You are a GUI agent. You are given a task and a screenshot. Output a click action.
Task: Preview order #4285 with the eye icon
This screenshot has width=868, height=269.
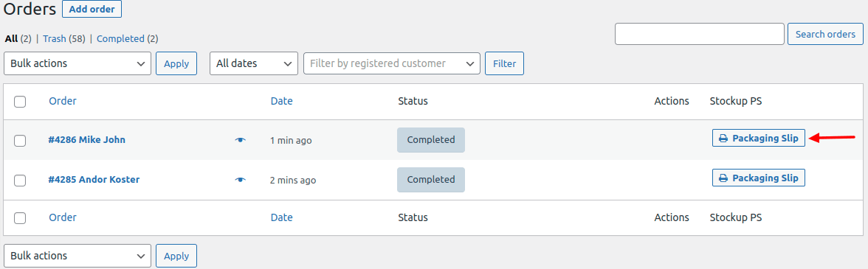[x=240, y=180]
